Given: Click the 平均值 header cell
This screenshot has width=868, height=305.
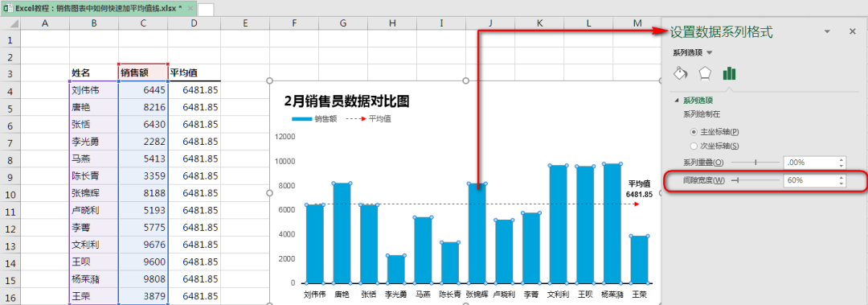Looking at the screenshot, I should pyautogui.click(x=194, y=73).
